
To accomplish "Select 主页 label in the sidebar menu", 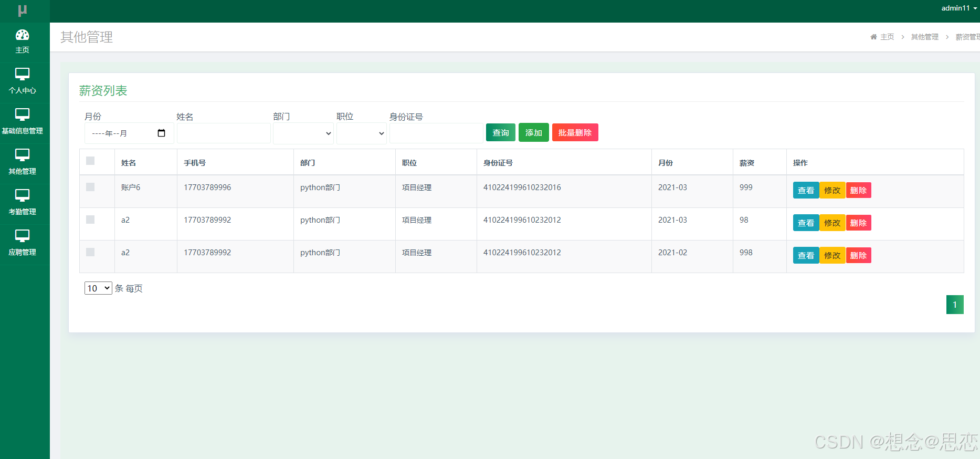I will tap(22, 50).
